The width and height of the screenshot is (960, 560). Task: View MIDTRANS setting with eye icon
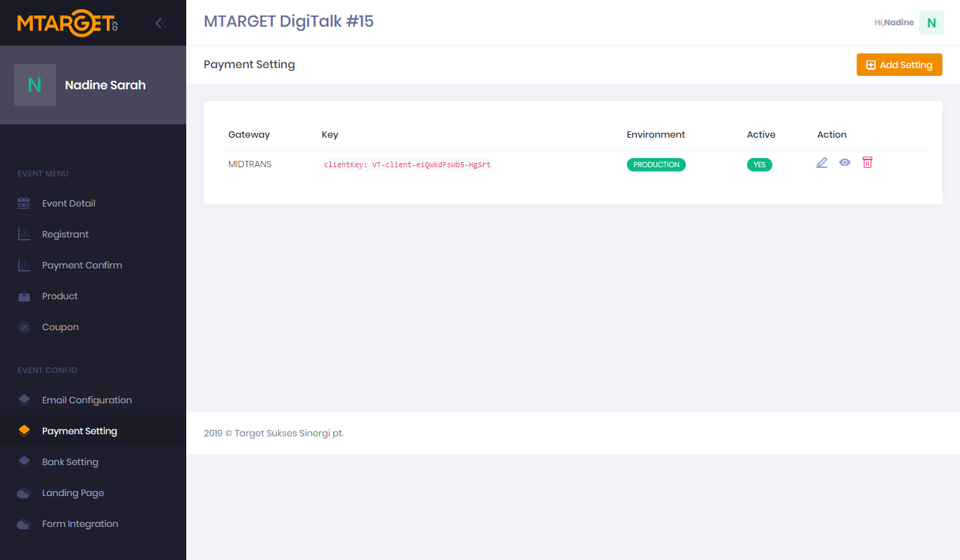click(845, 162)
